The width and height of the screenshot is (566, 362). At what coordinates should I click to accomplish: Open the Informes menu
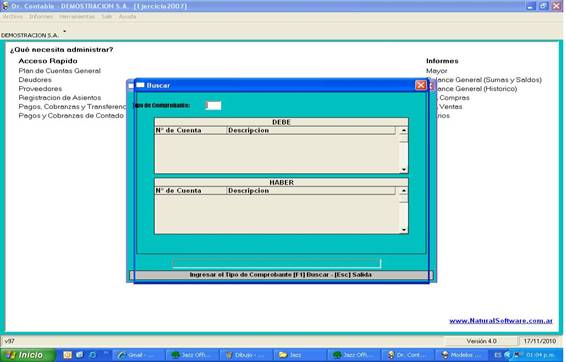click(x=41, y=17)
